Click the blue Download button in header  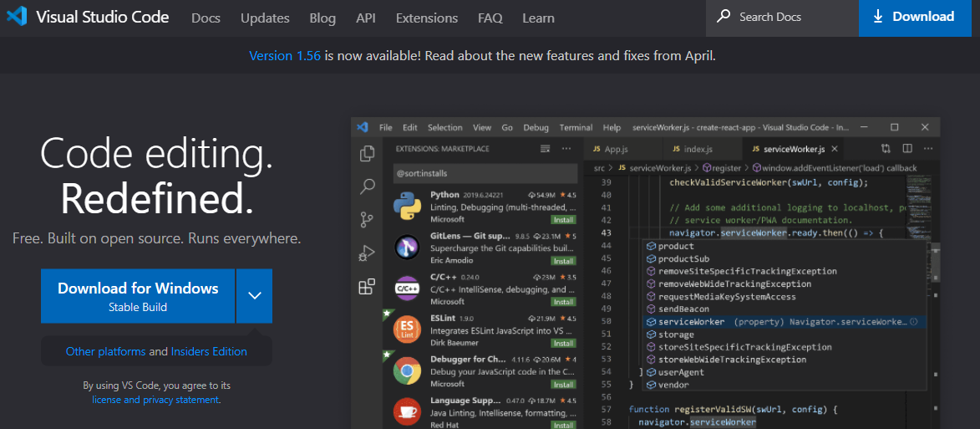click(914, 18)
